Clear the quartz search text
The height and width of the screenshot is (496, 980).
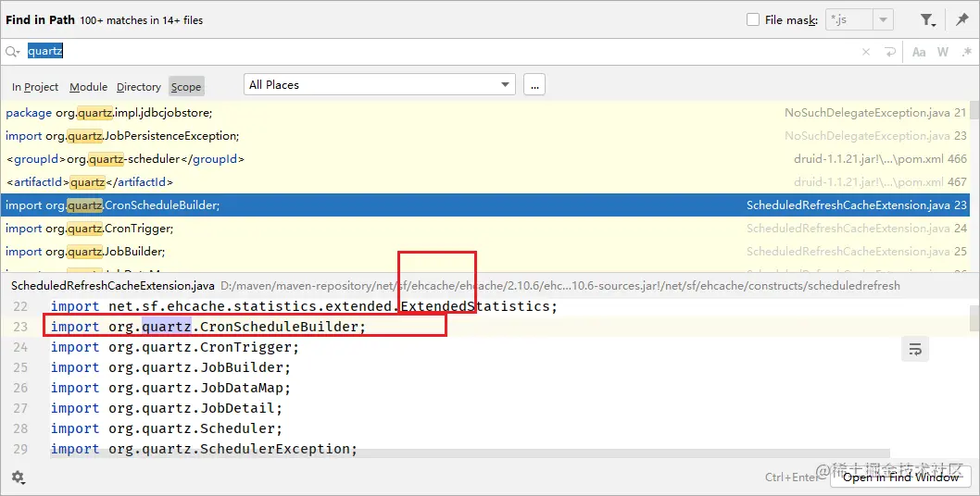(x=866, y=52)
